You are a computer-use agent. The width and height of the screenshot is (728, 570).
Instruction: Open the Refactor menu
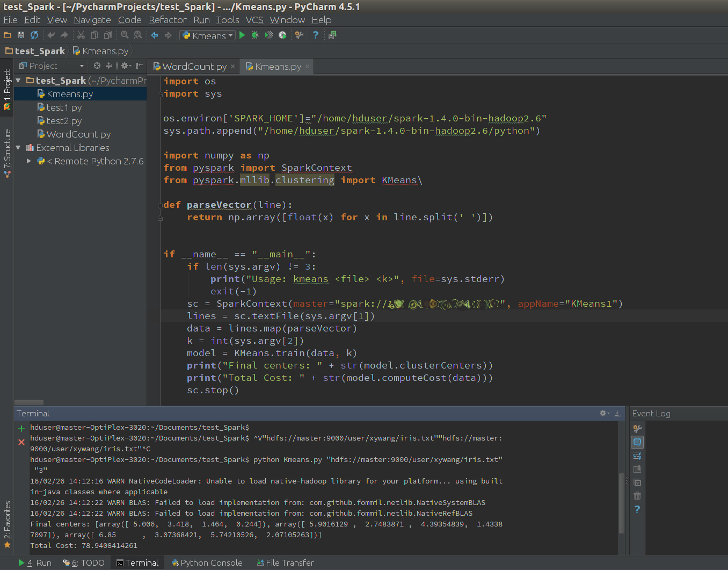coord(168,20)
